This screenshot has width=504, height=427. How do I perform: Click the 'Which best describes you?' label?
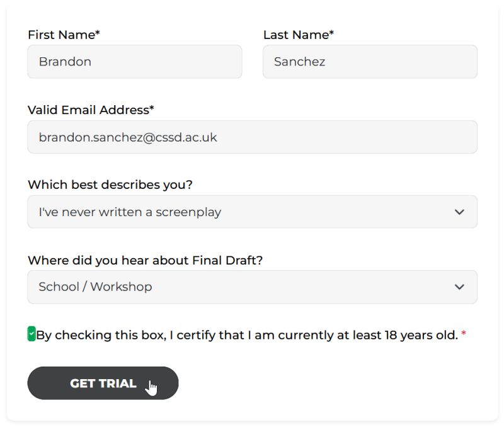(x=110, y=185)
